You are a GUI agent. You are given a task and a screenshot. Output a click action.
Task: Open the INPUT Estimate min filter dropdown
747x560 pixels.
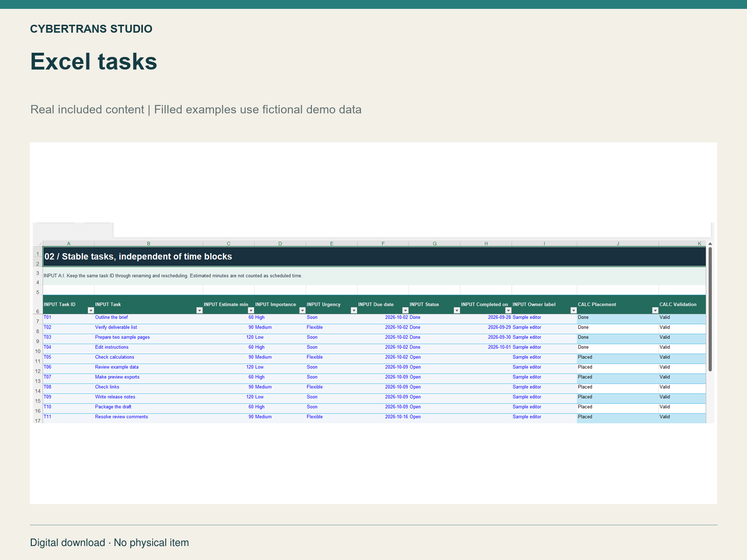click(x=251, y=311)
